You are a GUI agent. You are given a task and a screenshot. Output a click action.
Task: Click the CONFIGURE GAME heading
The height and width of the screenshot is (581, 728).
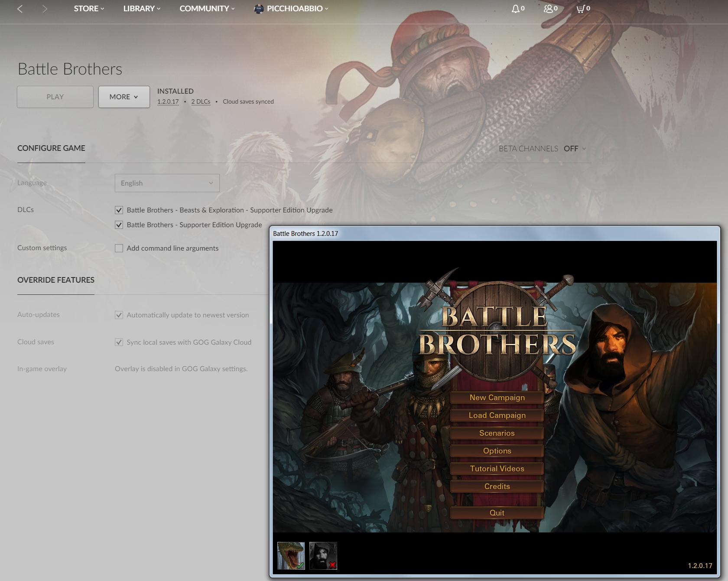coord(51,148)
